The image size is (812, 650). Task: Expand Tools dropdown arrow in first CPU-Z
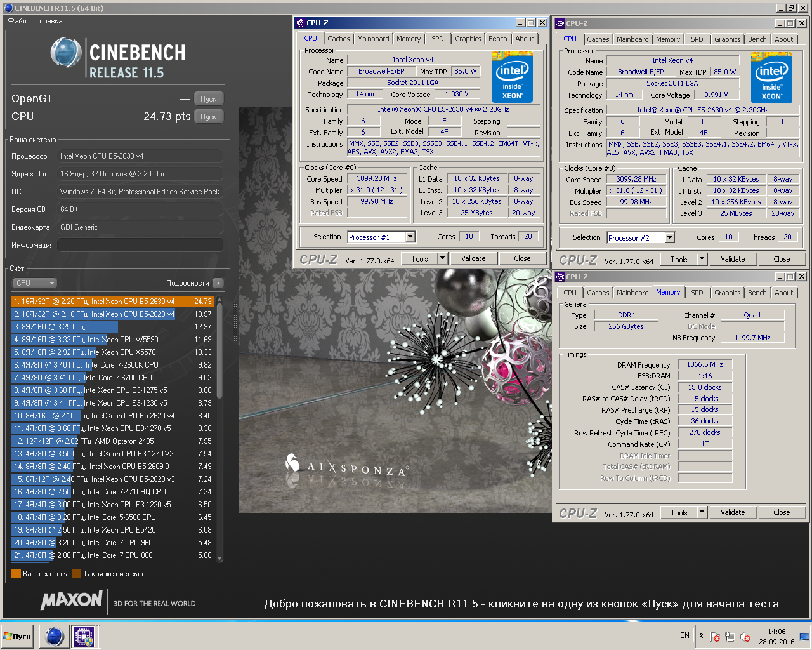click(442, 258)
